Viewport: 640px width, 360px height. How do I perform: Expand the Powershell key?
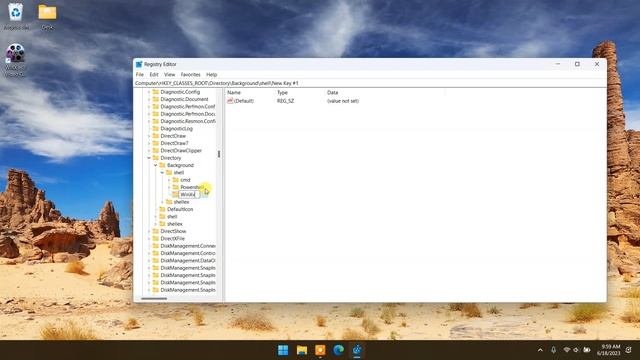click(x=169, y=187)
